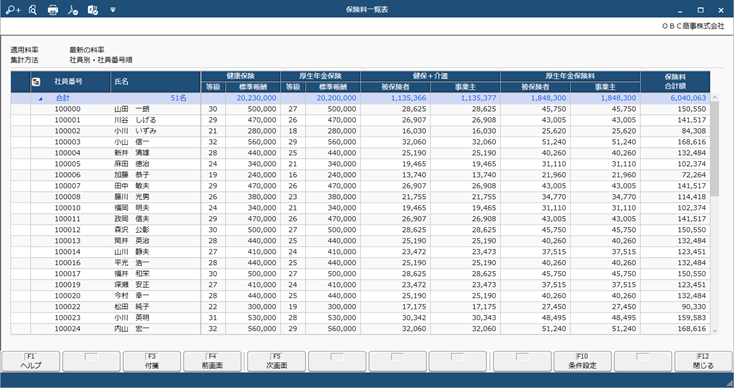Click the 厚生年金保険 group header
This screenshot has width=734, height=388.
coord(320,76)
